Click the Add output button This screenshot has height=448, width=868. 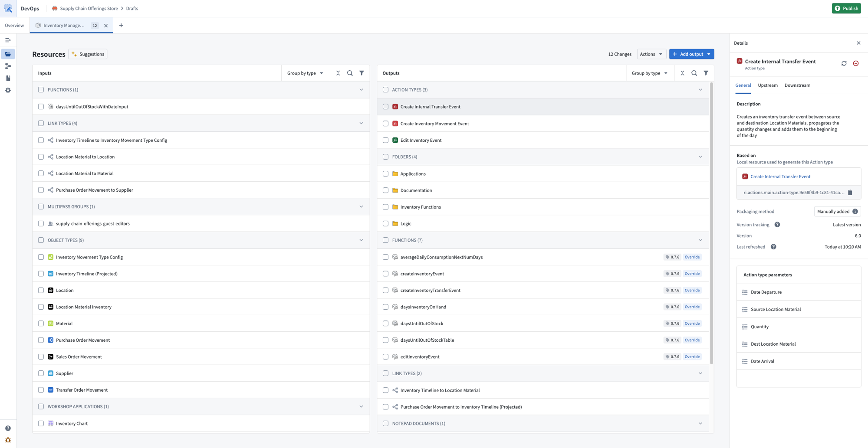pyautogui.click(x=691, y=54)
